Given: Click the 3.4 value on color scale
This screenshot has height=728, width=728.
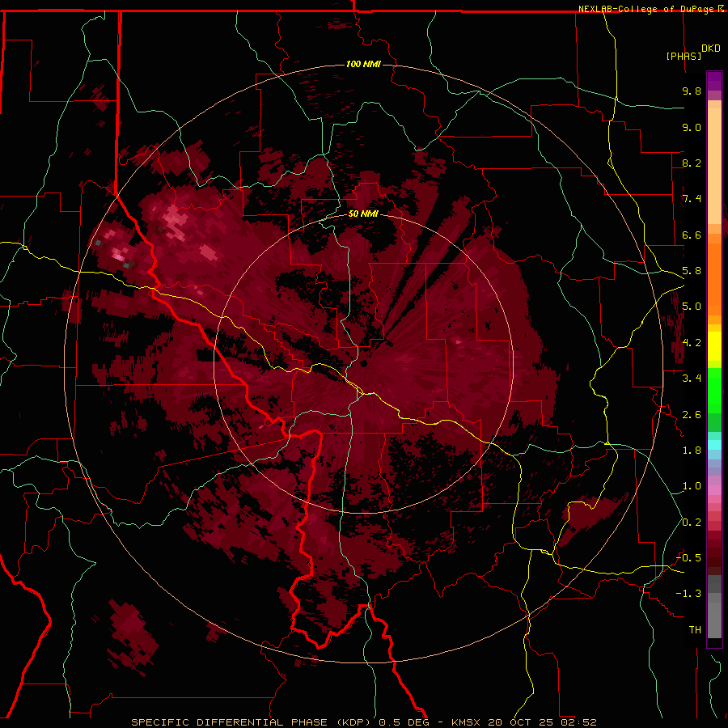Looking at the screenshot, I should pos(692,379).
